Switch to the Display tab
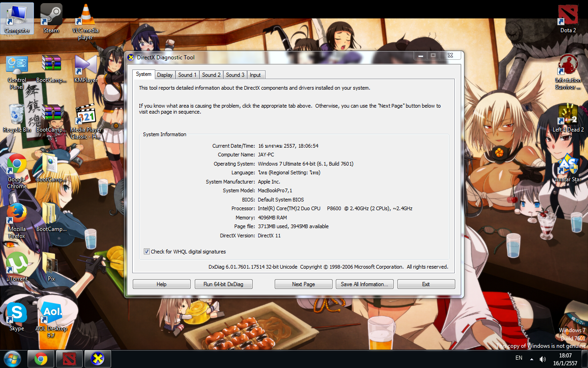Screen dimensions: 588x368 click(165, 75)
